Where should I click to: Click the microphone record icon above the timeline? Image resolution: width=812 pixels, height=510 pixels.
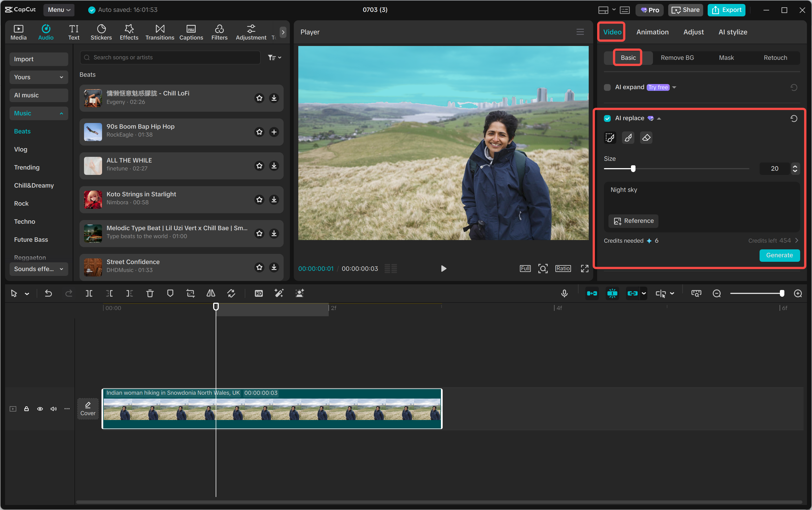tap(564, 293)
